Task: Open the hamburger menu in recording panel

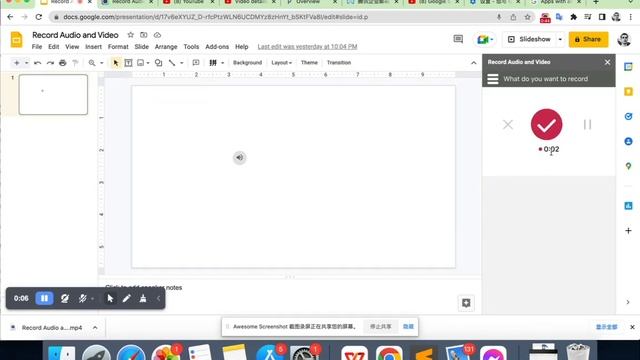Action: pyautogui.click(x=493, y=79)
